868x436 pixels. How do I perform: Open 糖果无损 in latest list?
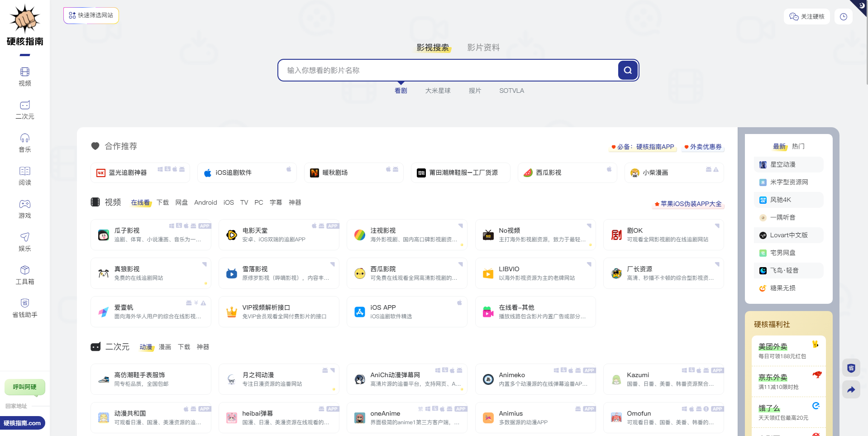(789, 288)
